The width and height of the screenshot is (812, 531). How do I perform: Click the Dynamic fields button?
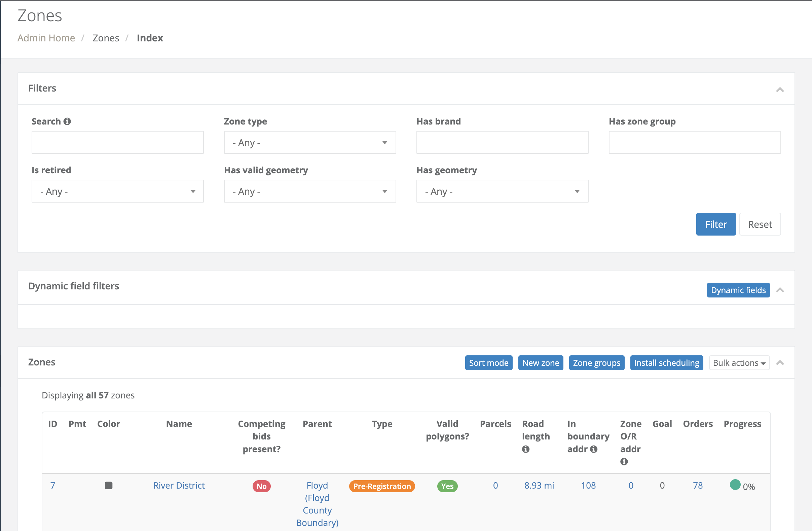tap(738, 290)
